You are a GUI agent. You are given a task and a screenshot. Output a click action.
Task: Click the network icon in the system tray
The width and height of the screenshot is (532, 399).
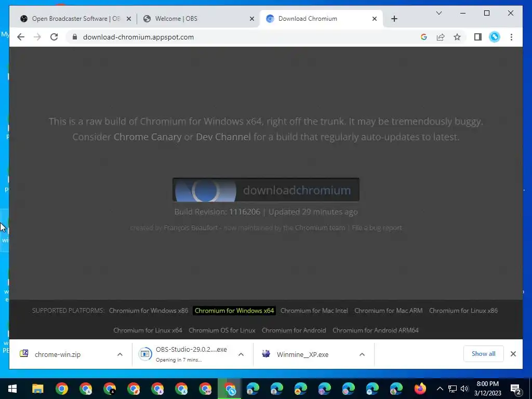(x=453, y=389)
